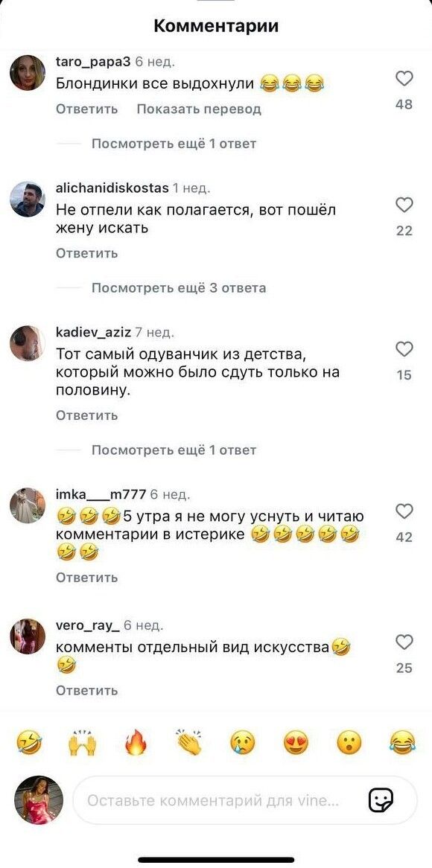Show translation of taro_papa3's comment
The width and height of the screenshot is (432, 868).
pyautogui.click(x=199, y=109)
